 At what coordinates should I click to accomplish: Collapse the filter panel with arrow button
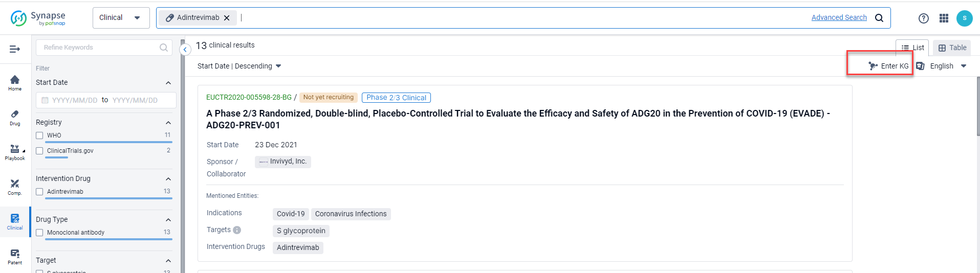tap(185, 50)
